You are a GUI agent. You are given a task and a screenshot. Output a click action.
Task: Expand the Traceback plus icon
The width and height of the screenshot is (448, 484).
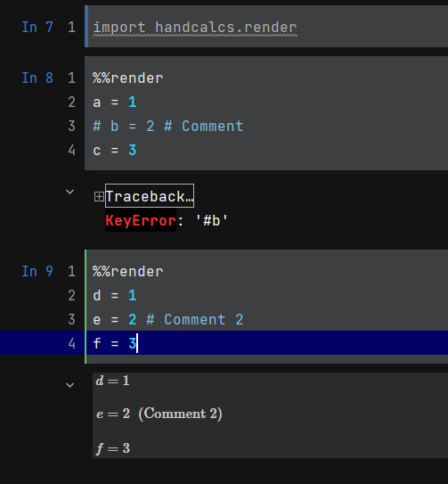(99, 196)
